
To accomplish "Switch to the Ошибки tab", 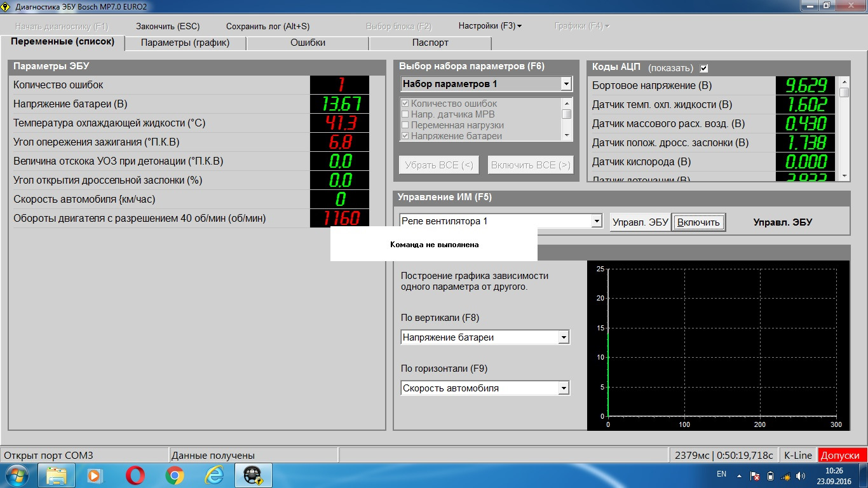I will coord(308,43).
